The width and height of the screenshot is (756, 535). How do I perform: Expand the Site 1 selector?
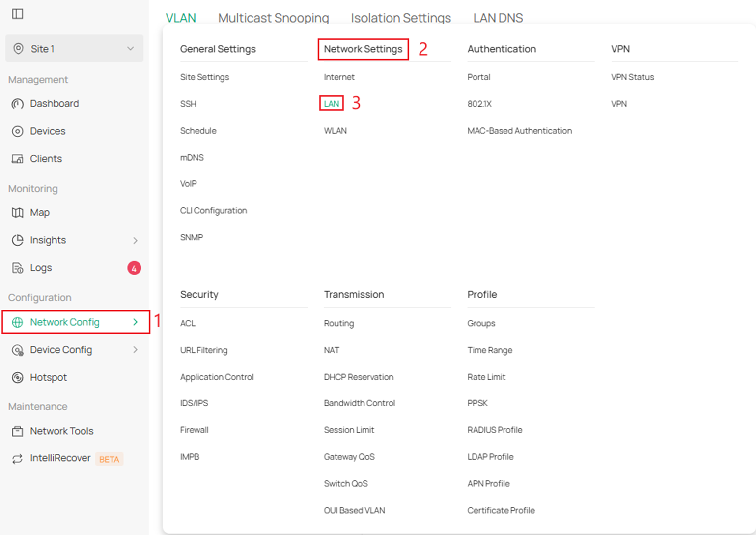[x=130, y=49]
